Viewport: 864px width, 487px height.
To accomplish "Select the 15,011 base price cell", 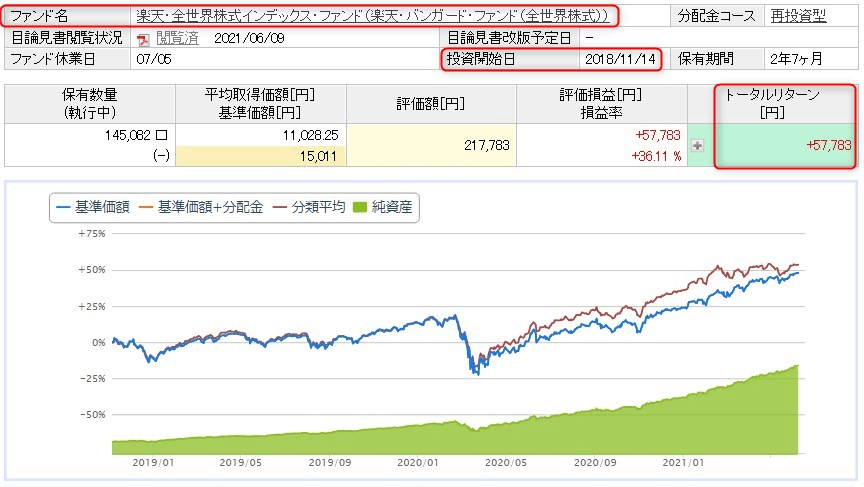I will coord(261,156).
